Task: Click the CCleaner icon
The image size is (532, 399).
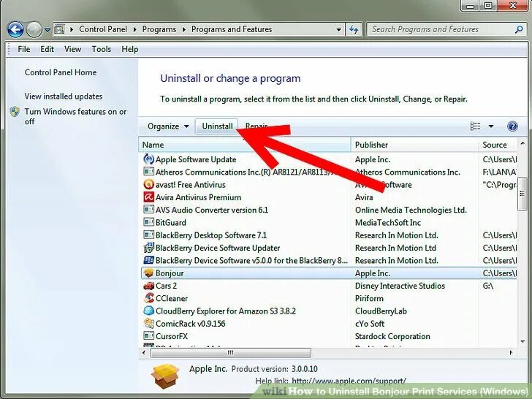Action: 148,298
